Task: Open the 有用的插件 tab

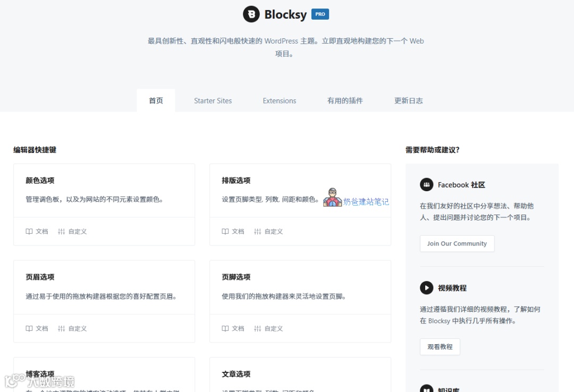Action: click(x=345, y=100)
